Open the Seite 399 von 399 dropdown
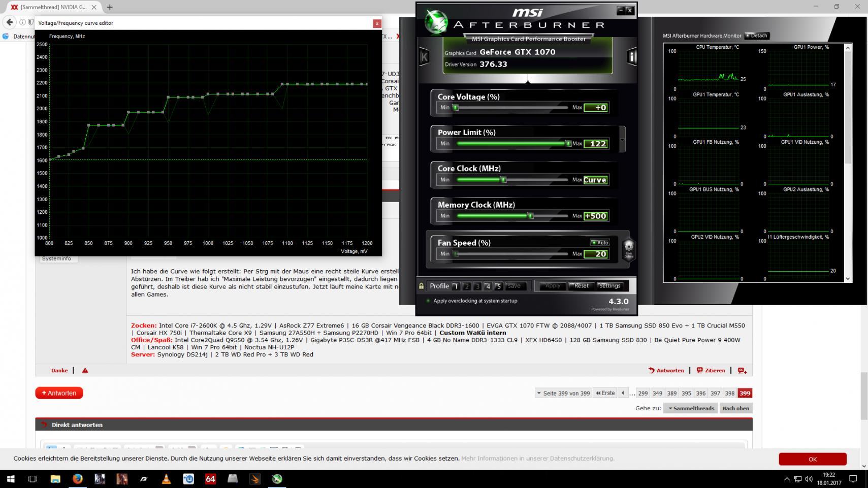 pyautogui.click(x=563, y=393)
